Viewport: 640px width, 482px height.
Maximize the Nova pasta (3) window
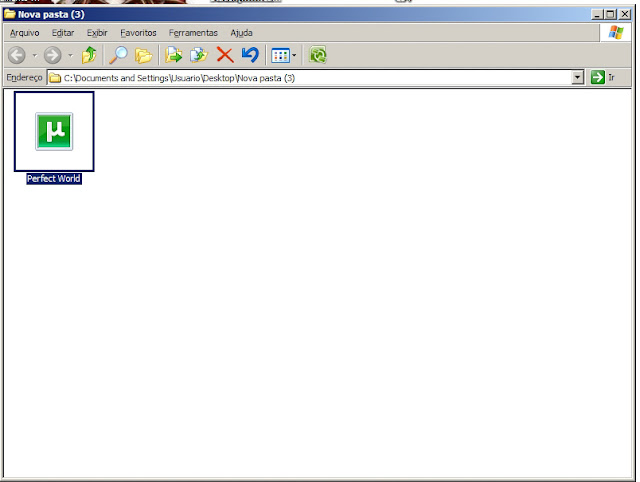[x=610, y=15]
